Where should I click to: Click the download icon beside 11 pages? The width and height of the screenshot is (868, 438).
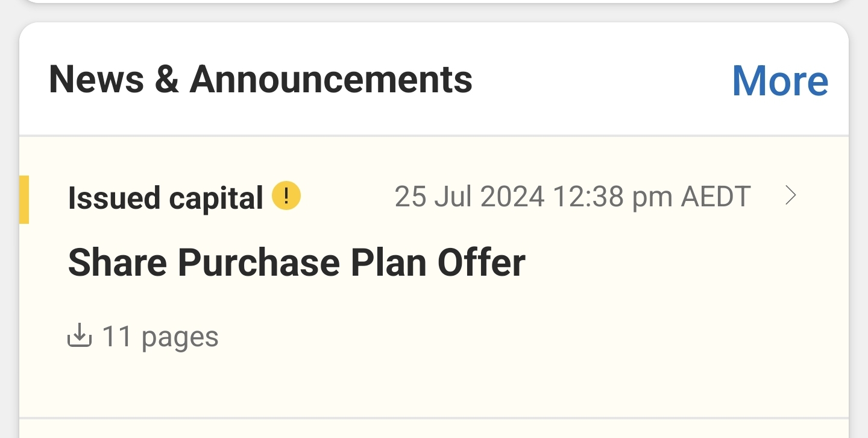(79, 336)
